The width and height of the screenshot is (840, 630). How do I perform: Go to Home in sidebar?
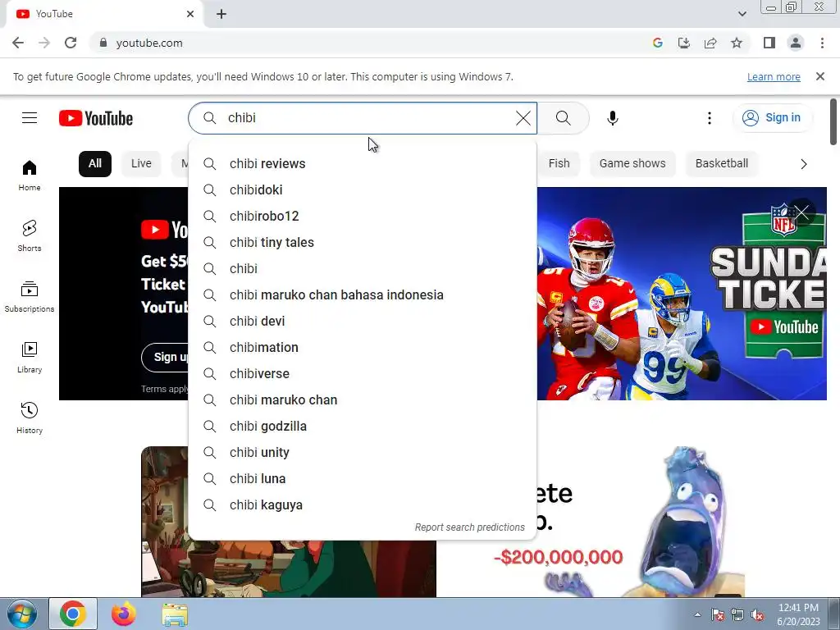(30, 176)
